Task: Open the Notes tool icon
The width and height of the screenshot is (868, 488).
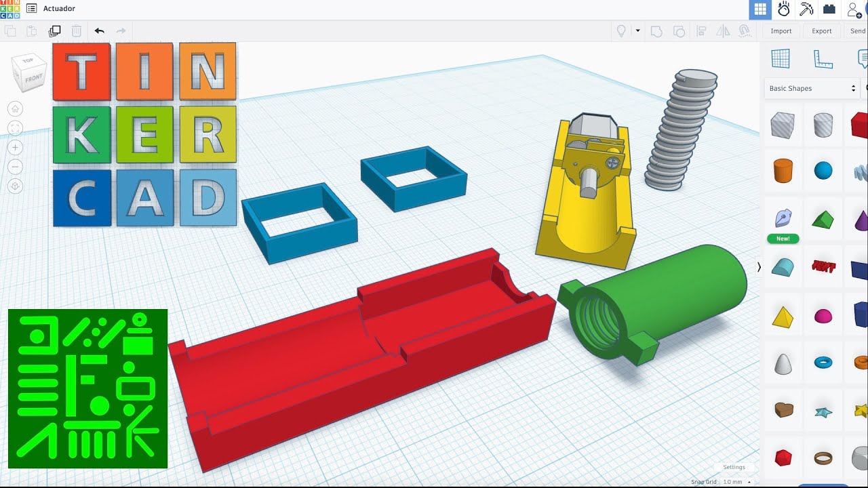Action: pyautogui.click(x=863, y=59)
